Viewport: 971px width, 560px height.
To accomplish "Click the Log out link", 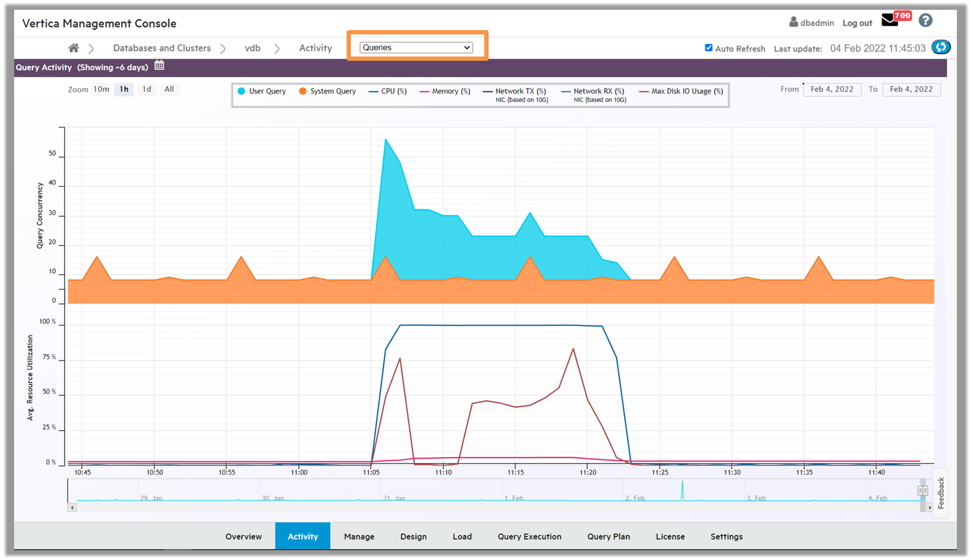I will click(857, 23).
